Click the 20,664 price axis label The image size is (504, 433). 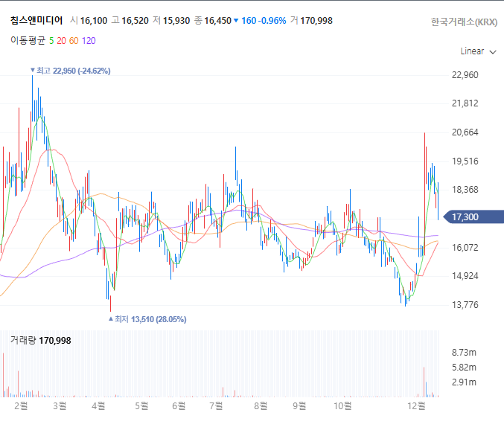pos(465,132)
